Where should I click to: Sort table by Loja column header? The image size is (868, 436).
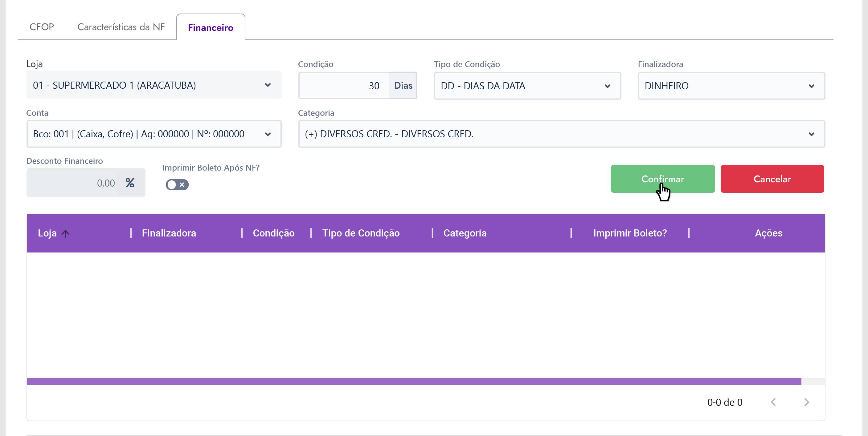[47, 233]
